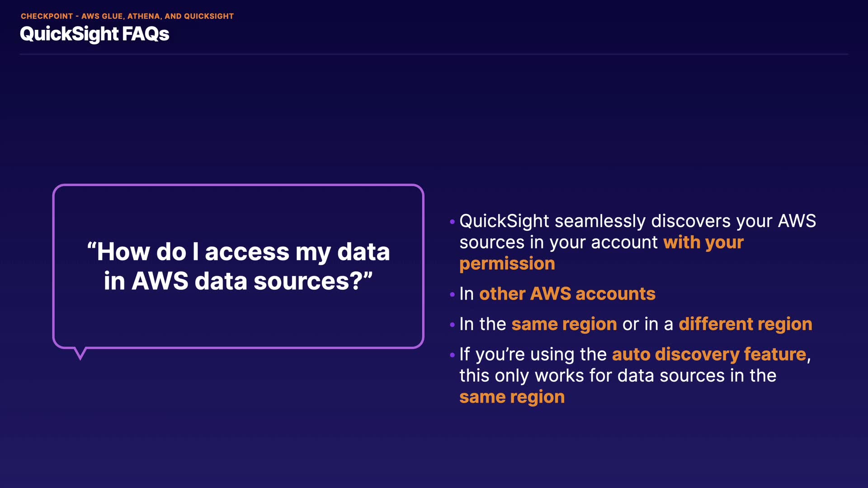Click the "sources in your account" text

click(558, 243)
